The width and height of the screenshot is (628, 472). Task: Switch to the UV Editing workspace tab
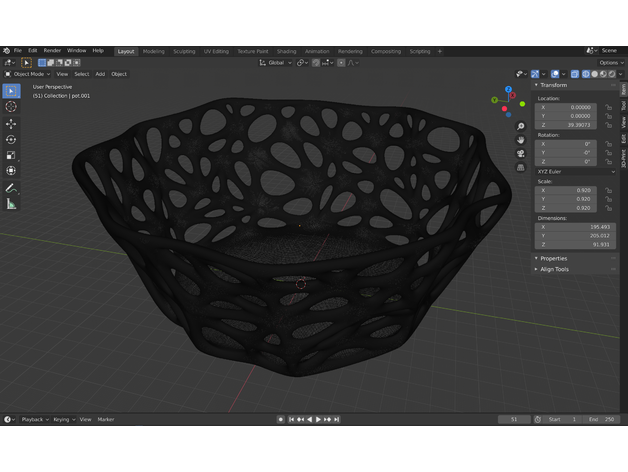click(x=216, y=51)
